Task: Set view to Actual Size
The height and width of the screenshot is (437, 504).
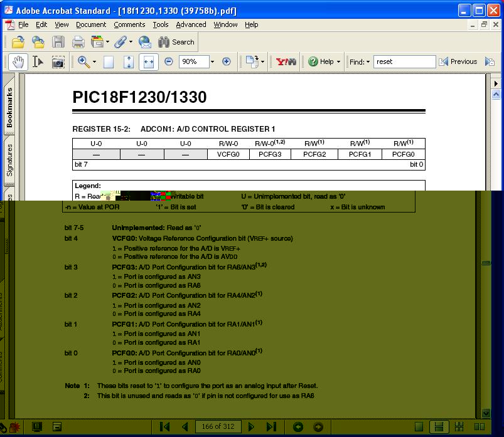Action: (x=109, y=61)
